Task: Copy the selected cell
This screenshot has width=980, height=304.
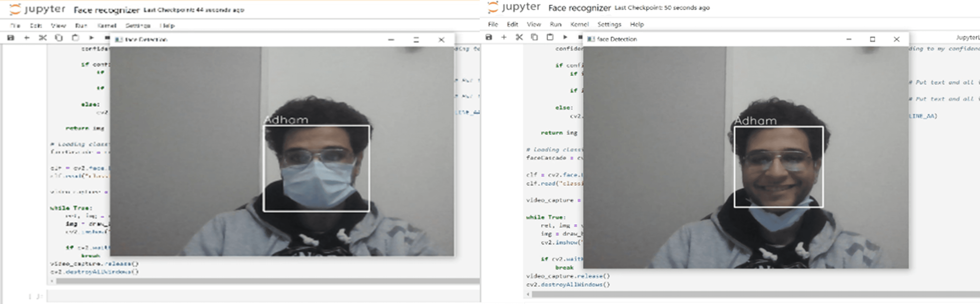Action: point(59,38)
